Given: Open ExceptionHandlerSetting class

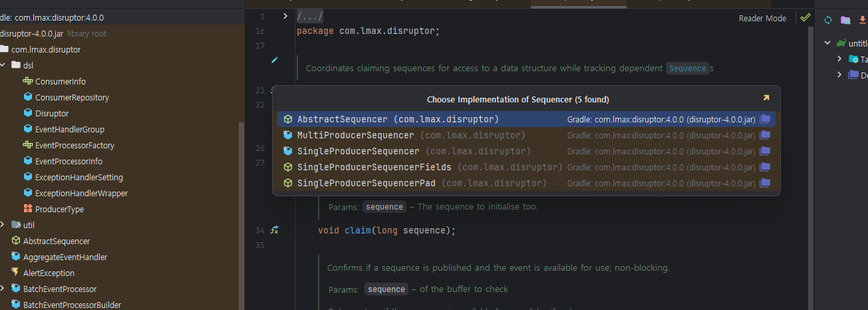Looking at the screenshot, I should pyautogui.click(x=79, y=177).
